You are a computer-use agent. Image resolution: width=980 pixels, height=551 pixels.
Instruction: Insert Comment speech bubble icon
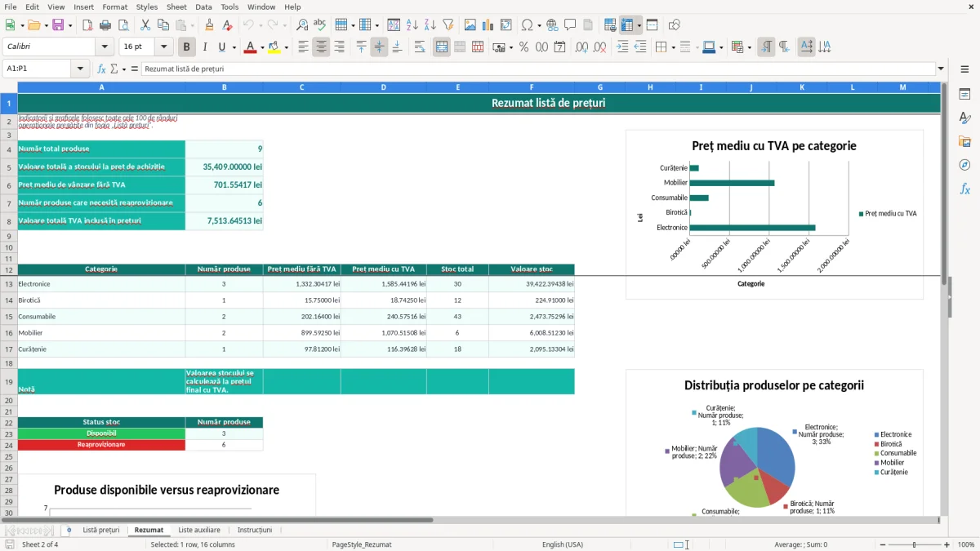[570, 25]
